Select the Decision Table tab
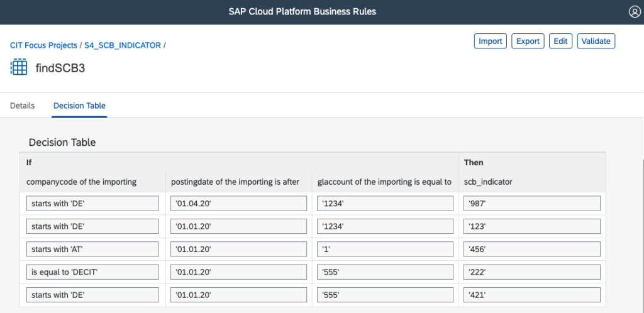 79,106
